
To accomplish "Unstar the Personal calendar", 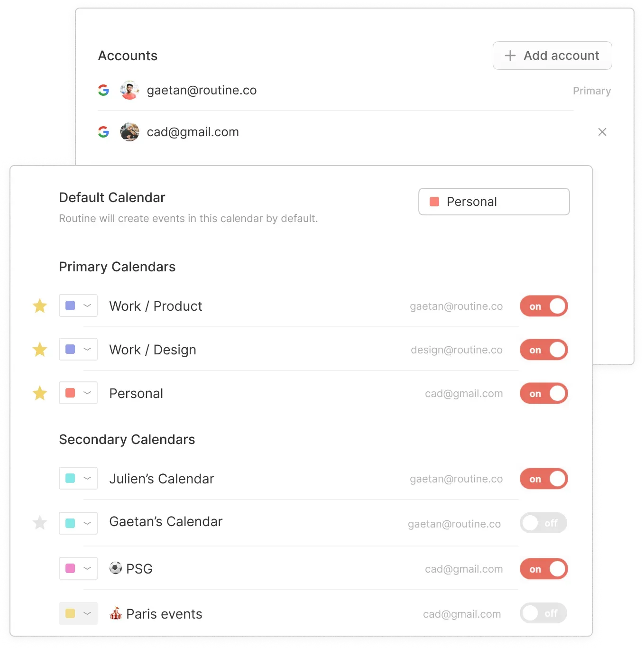I will 40,393.
